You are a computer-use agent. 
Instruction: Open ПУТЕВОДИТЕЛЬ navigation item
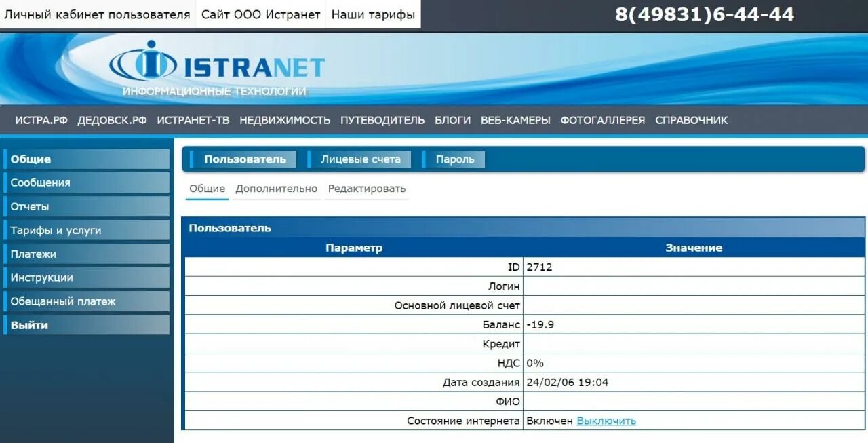tap(382, 121)
